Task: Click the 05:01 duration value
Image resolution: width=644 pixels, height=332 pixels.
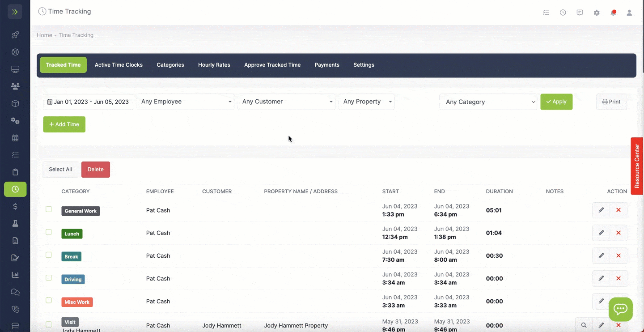Action: (494, 210)
